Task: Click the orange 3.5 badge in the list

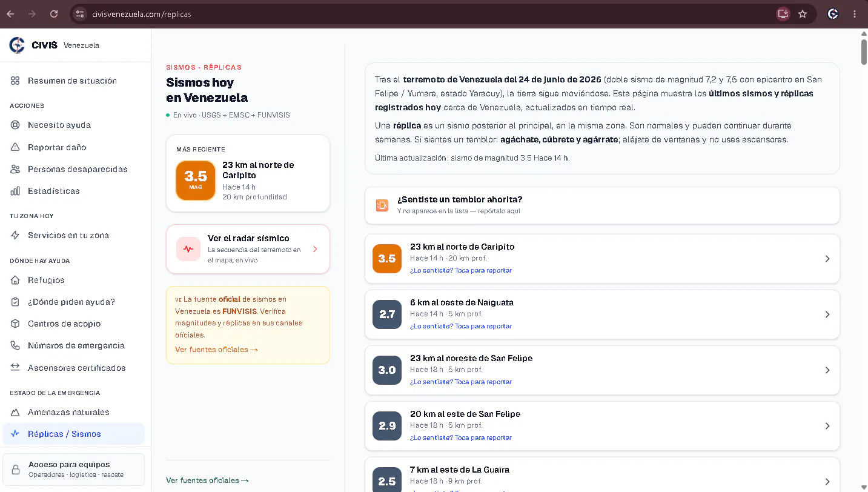Action: [387, 259]
